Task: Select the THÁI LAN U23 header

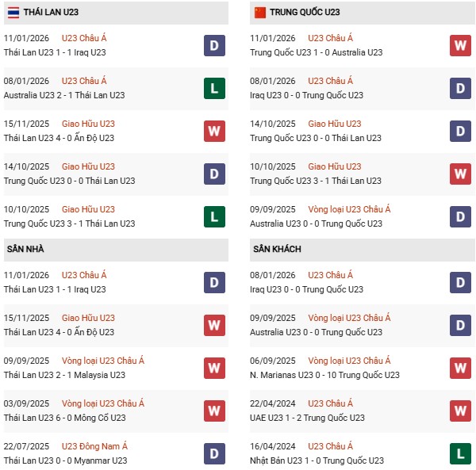Action: pos(52,13)
